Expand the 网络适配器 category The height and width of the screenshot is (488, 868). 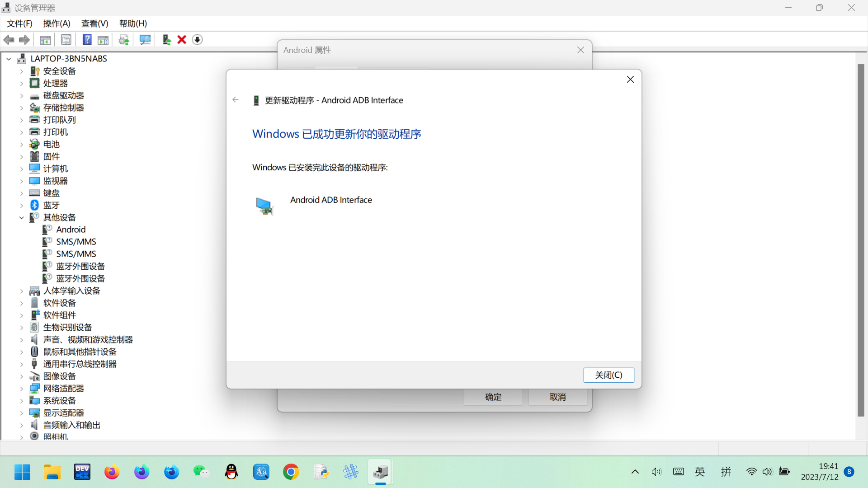click(21, 389)
